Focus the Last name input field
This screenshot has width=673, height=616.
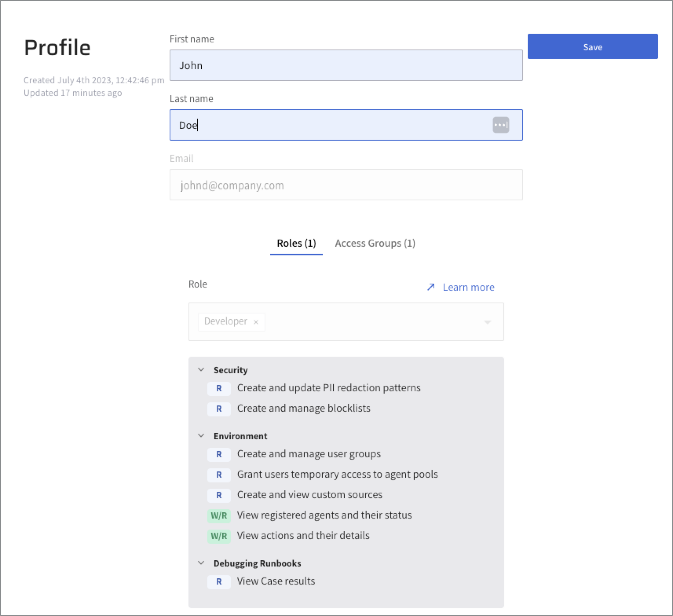point(330,125)
